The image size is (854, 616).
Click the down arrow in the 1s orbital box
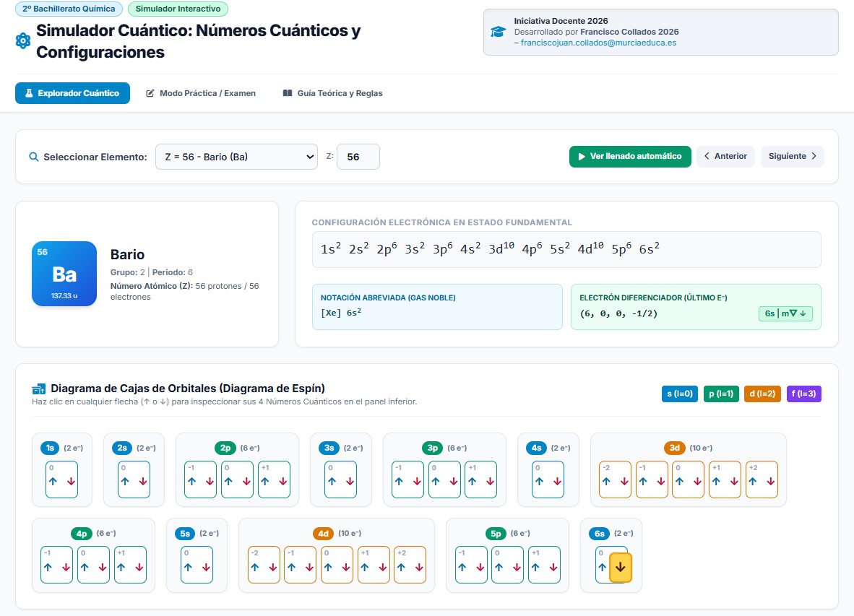(x=71, y=481)
